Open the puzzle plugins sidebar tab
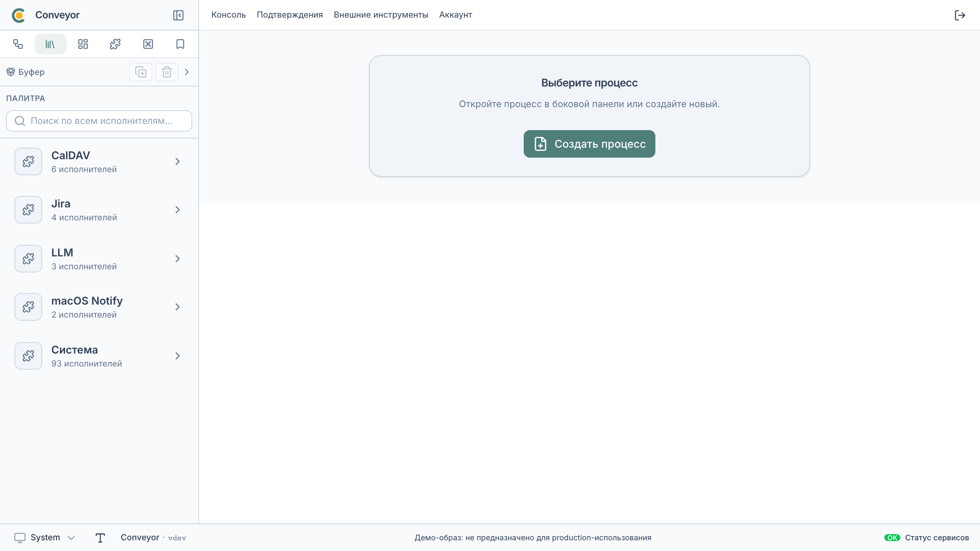 click(115, 44)
